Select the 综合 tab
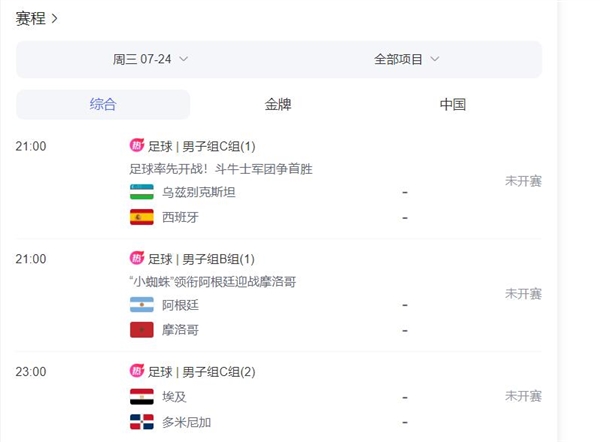This screenshot has width=600, height=442. [103, 104]
